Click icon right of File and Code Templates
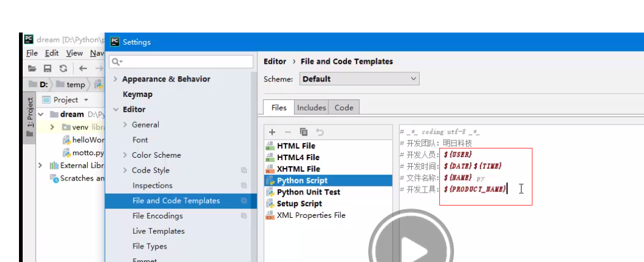 pyautogui.click(x=243, y=201)
